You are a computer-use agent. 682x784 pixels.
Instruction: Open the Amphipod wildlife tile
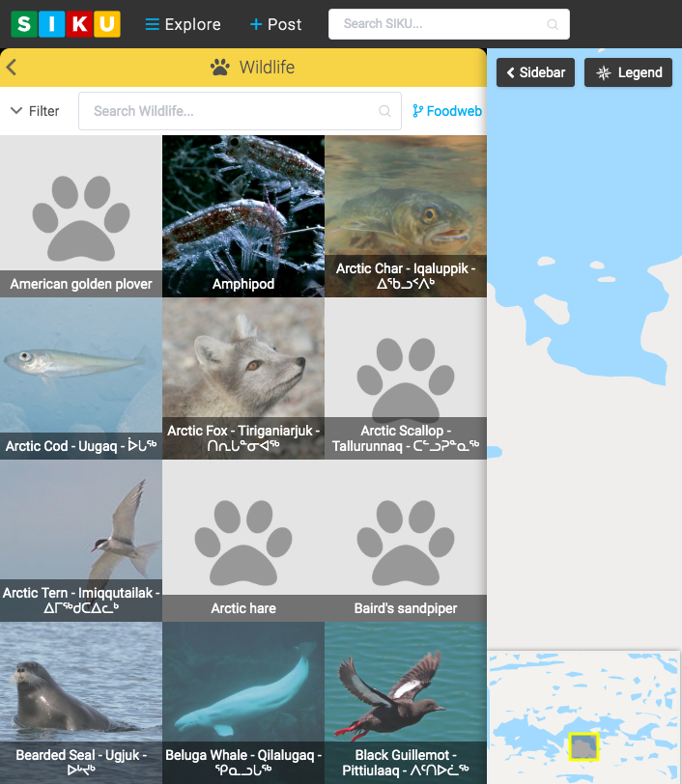tap(243, 216)
